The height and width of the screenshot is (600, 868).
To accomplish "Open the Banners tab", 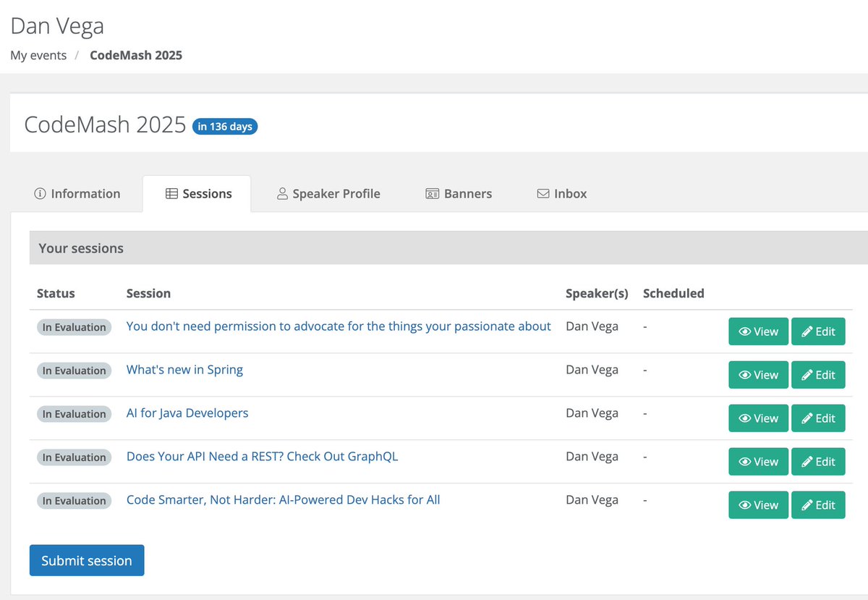I will coord(459,193).
